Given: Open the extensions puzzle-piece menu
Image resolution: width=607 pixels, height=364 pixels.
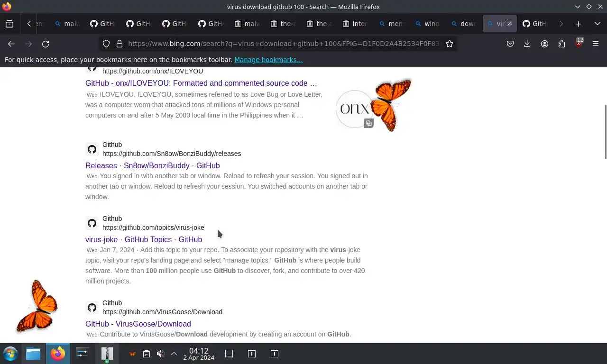Looking at the screenshot, I should tap(561, 44).
